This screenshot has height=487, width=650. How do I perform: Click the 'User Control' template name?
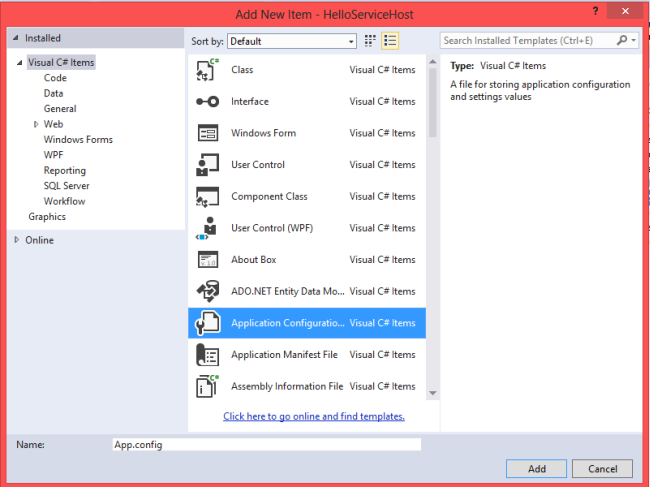pyautogui.click(x=258, y=165)
